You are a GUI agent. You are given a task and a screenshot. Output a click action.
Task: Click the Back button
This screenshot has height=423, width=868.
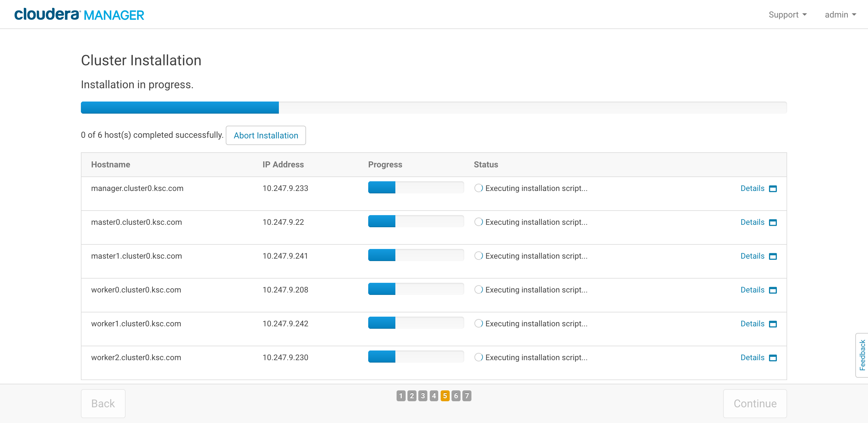(103, 403)
